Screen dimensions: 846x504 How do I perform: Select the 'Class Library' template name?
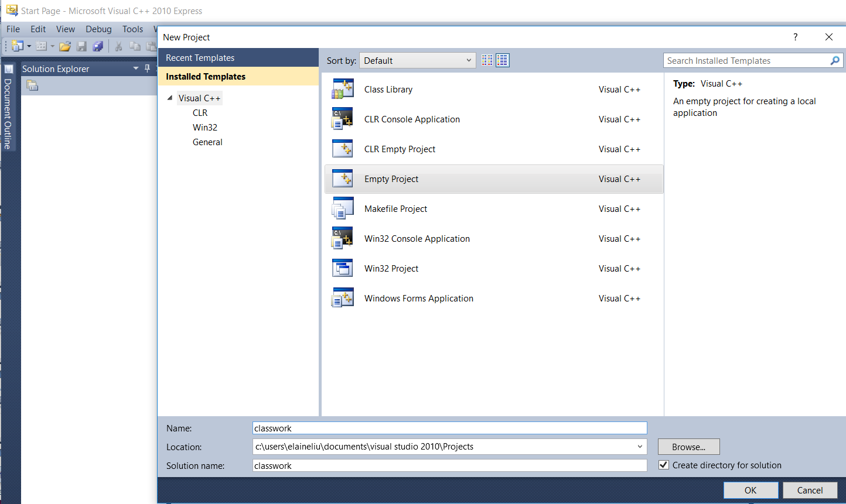coord(388,89)
